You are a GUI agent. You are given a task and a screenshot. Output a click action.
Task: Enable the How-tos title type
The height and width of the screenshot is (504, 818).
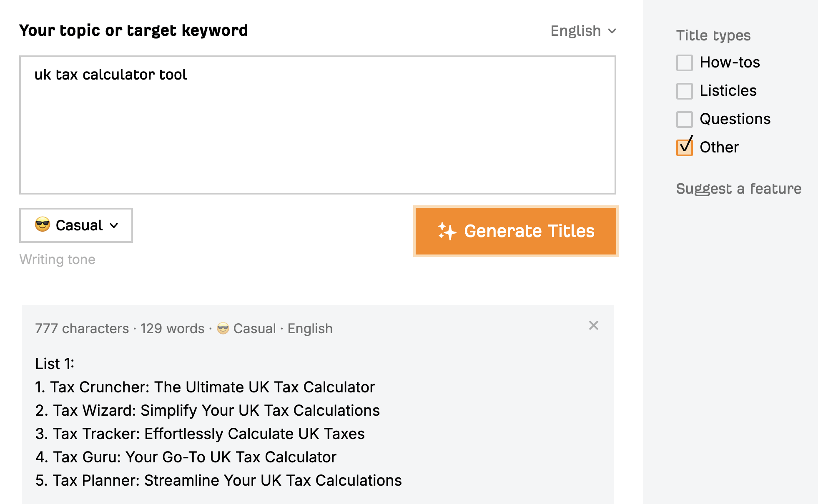(x=684, y=63)
